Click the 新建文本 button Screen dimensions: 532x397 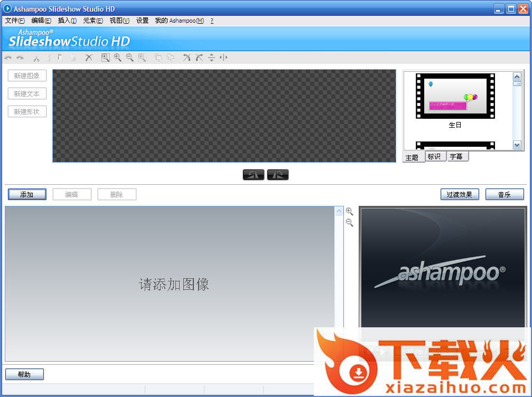click(x=27, y=93)
